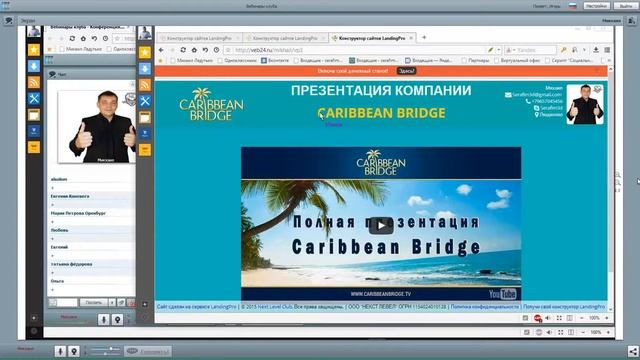Open the browser menu icon at toolbar far right
640x360 pixels.
click(x=607, y=50)
